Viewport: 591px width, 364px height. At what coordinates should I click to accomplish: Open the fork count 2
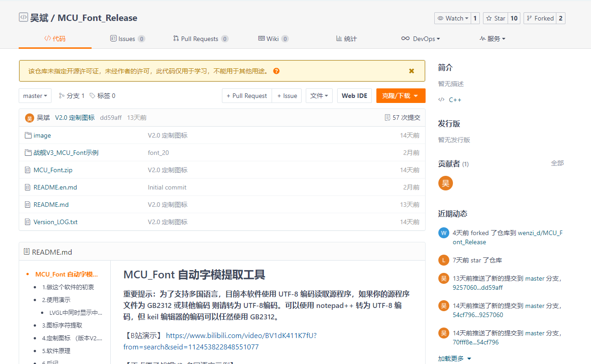560,18
